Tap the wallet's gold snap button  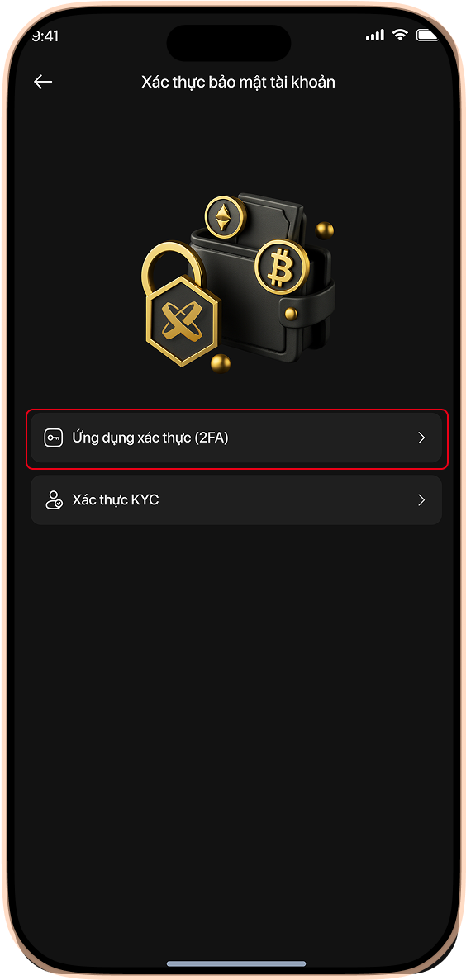290,313
